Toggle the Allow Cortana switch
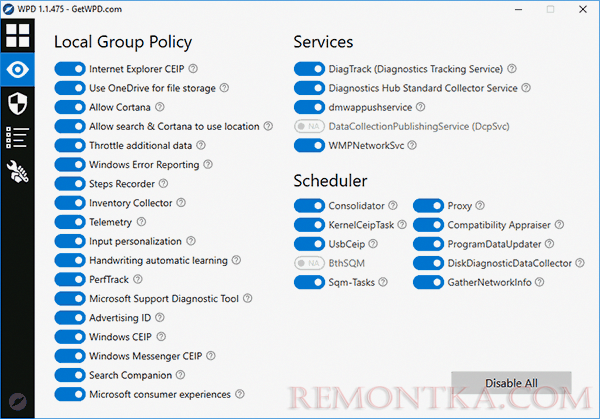The image size is (600, 419). tap(69, 108)
